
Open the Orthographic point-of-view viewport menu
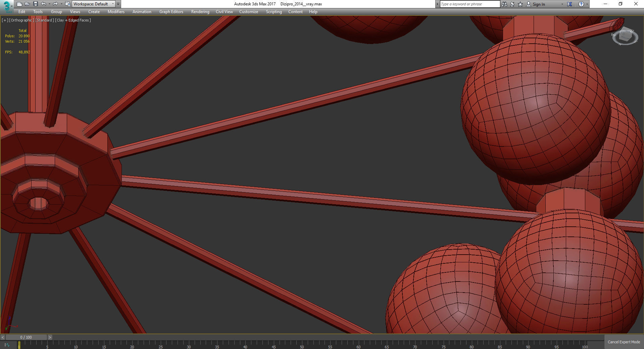tap(21, 20)
